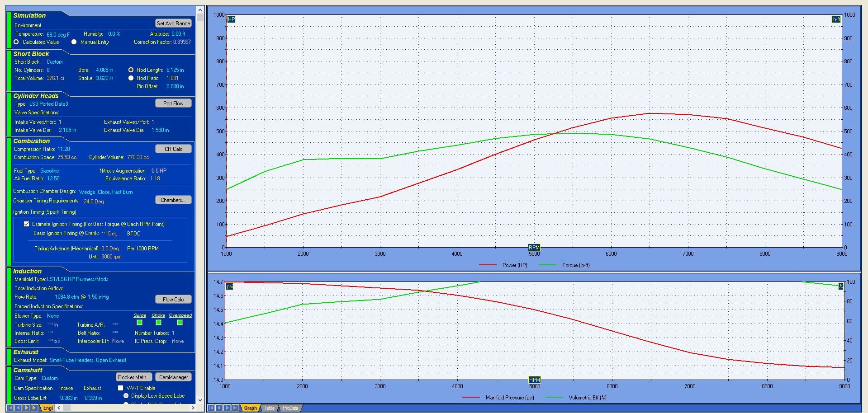Click the RPM axis label on lower graph

[x=534, y=380]
